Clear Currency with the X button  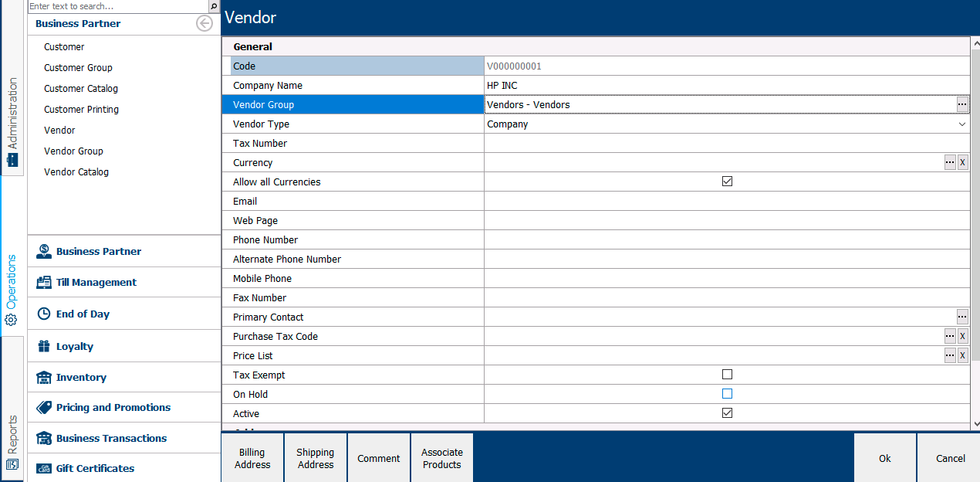coord(962,162)
